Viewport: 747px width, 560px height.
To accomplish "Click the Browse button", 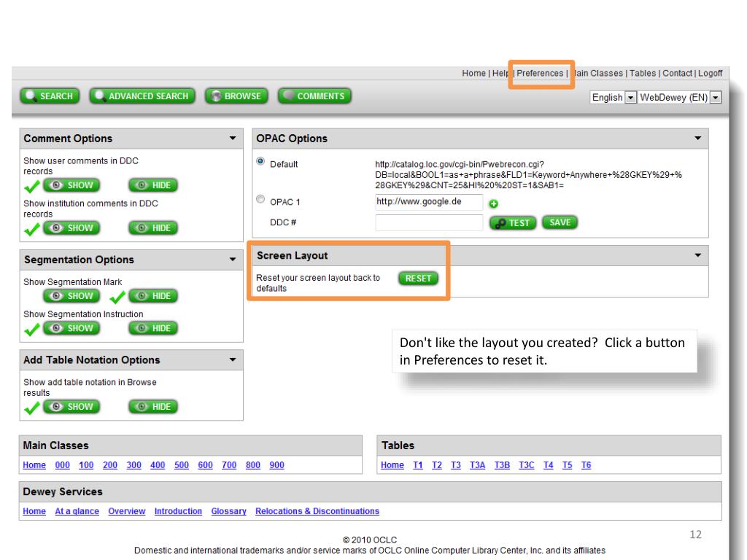I will 236,96.
